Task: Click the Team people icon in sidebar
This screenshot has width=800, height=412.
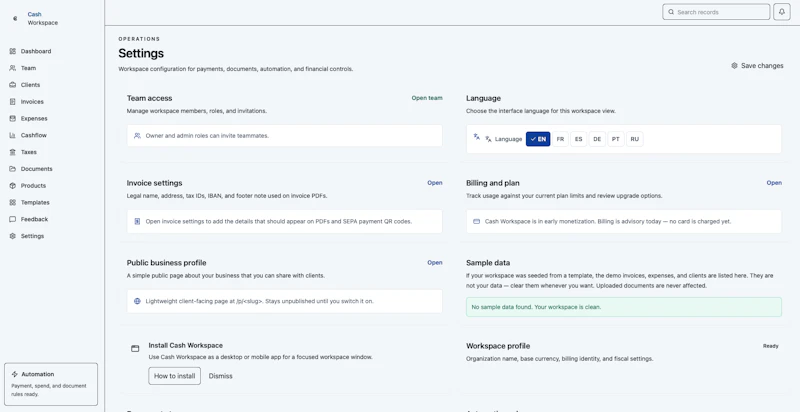Action: pos(13,68)
